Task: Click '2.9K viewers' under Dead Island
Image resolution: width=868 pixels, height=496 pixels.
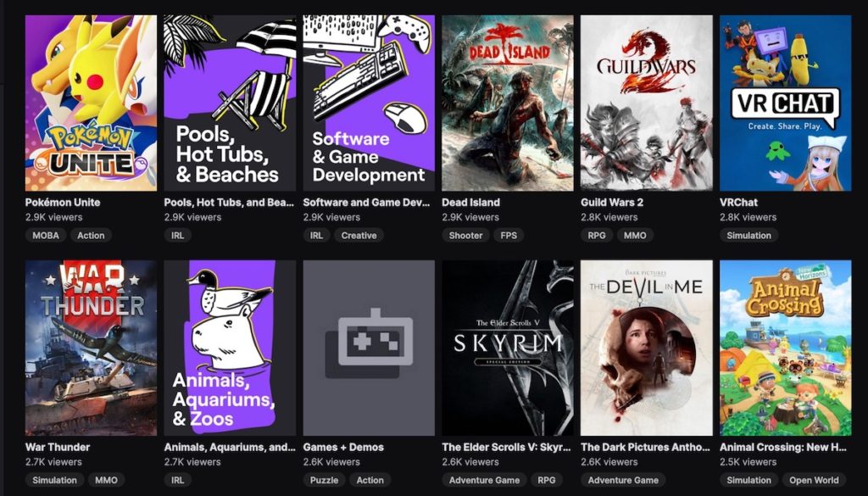Action: point(470,217)
